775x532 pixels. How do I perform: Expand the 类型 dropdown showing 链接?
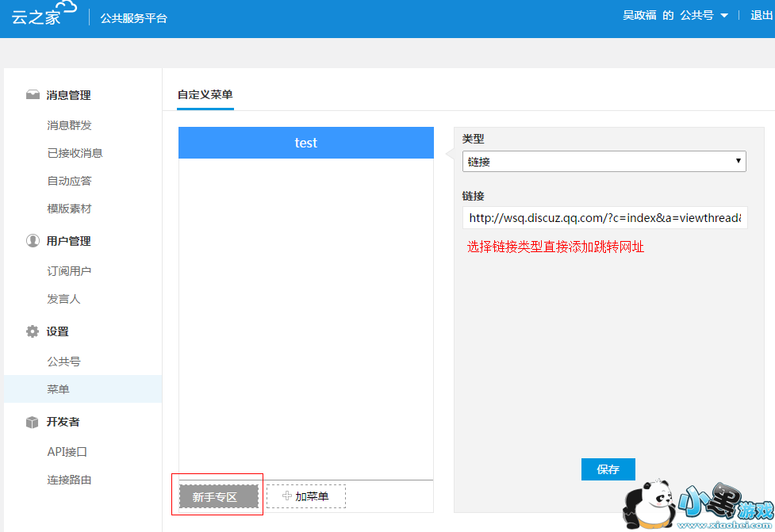pos(604,162)
